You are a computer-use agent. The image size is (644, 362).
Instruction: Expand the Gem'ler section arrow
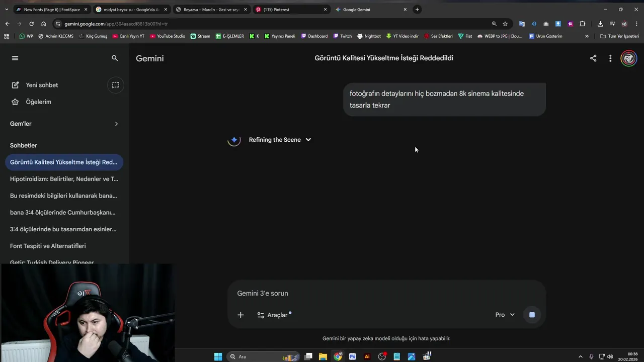click(116, 124)
